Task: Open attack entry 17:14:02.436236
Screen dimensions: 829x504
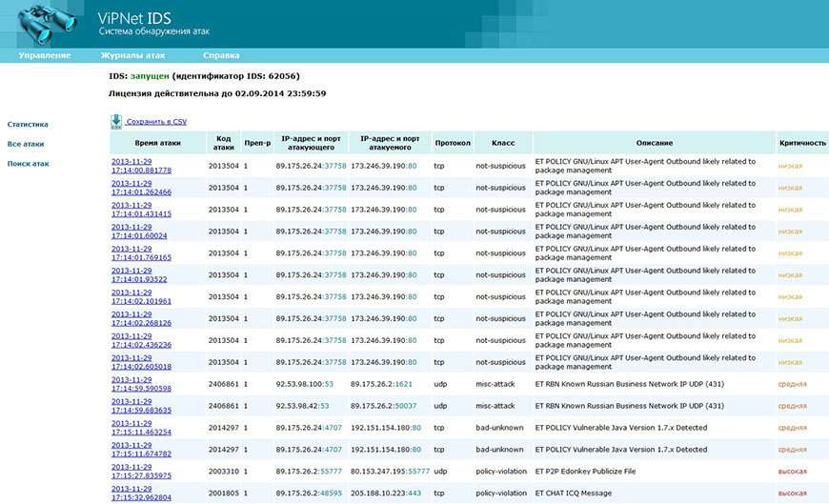Action: (141, 340)
